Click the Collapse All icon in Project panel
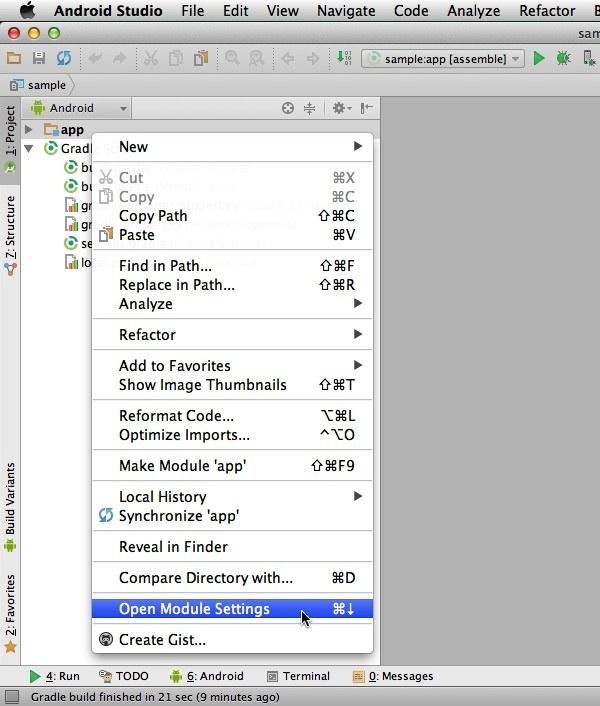The image size is (600, 706). tap(310, 108)
